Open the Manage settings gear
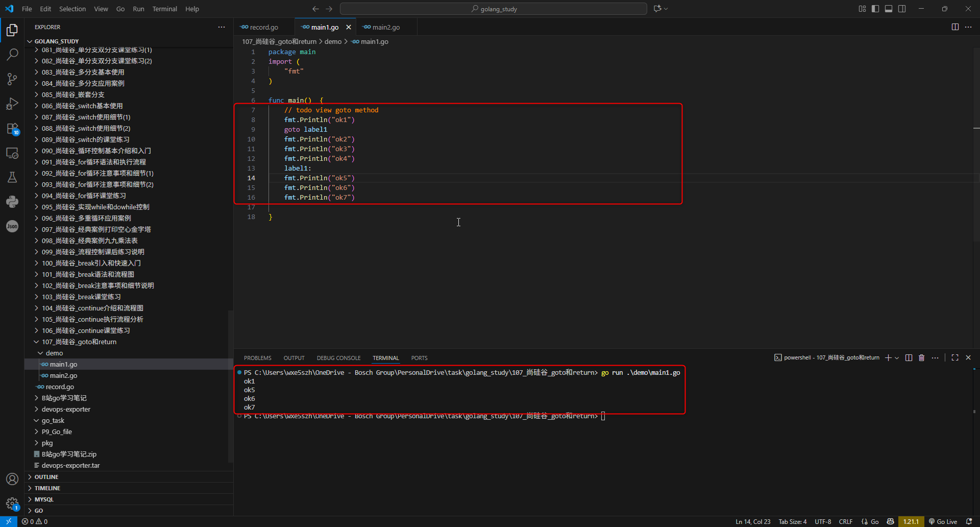Screen dimensions: 980x527 coord(12,504)
